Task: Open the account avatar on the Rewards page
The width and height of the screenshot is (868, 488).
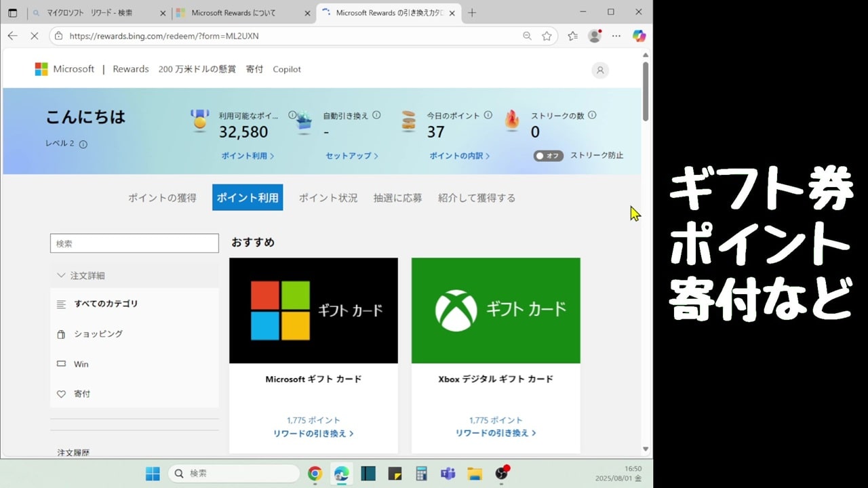Action: (600, 70)
